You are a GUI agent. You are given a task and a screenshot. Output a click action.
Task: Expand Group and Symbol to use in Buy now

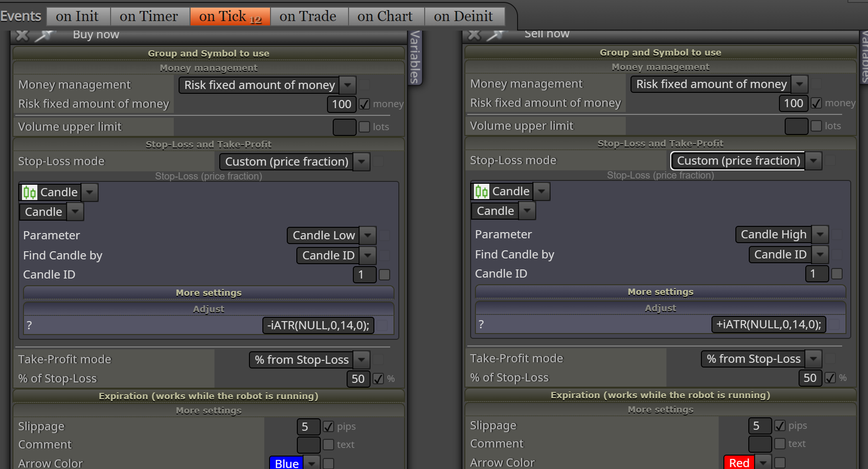pyautogui.click(x=209, y=53)
